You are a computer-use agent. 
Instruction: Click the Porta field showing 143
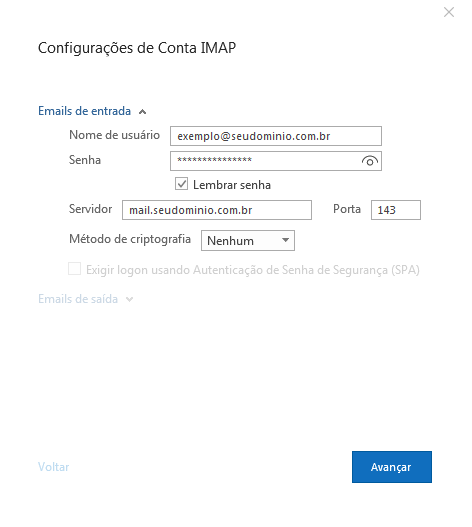(396, 210)
